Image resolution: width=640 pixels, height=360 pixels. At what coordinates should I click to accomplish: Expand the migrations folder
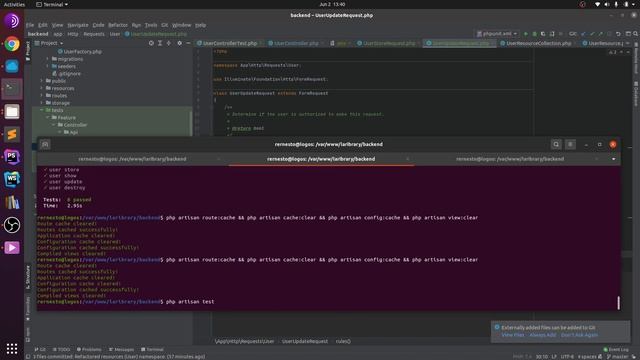tap(48, 59)
